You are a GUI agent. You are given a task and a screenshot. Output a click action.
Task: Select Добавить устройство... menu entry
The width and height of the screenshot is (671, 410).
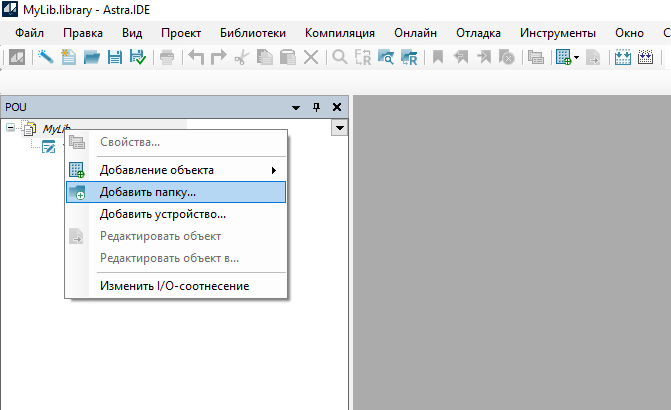coord(162,213)
